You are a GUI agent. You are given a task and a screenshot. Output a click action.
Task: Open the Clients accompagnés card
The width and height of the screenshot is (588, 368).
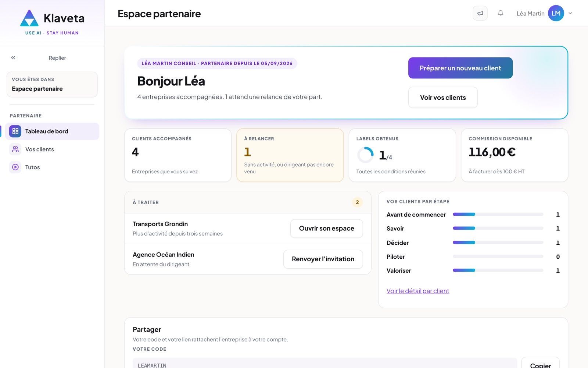point(178,155)
